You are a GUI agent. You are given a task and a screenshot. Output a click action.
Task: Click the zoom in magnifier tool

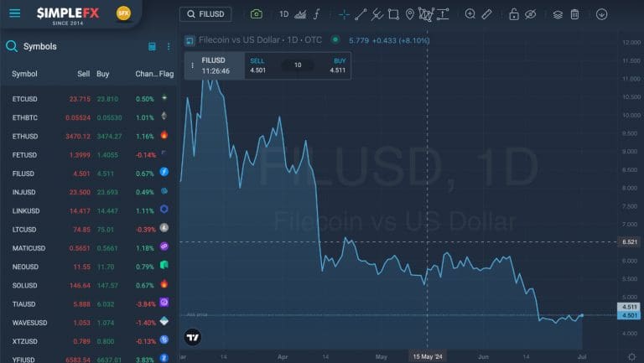pyautogui.click(x=470, y=14)
